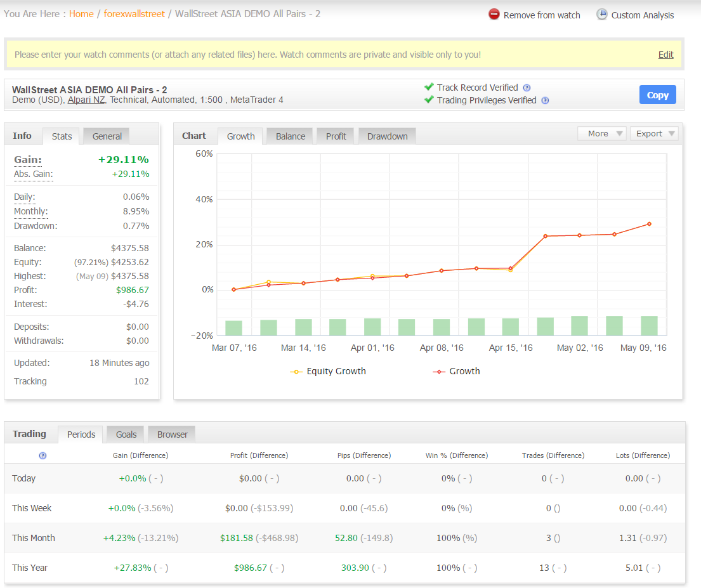Viewport: 701px width, 588px height.
Task: Click help icon beside Trading Privileges Verified
Action: (545, 101)
